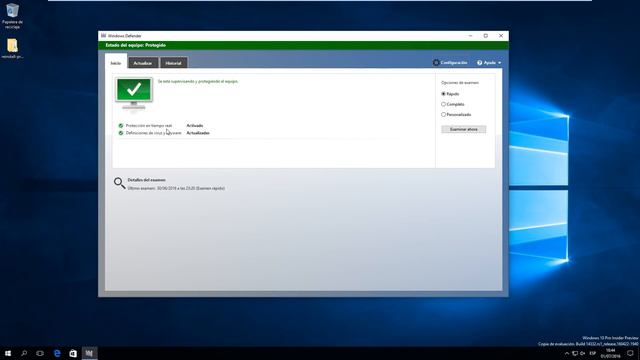Click the Examinar ahora button
The width and height of the screenshot is (640, 360).
(x=464, y=129)
